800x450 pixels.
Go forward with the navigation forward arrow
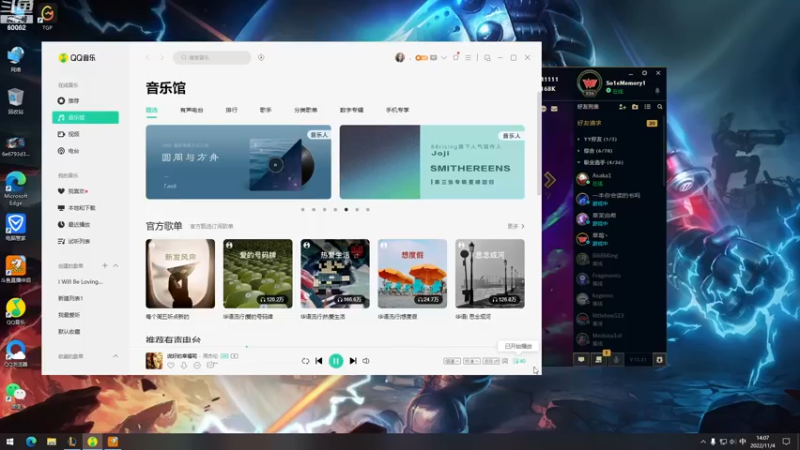(162, 58)
